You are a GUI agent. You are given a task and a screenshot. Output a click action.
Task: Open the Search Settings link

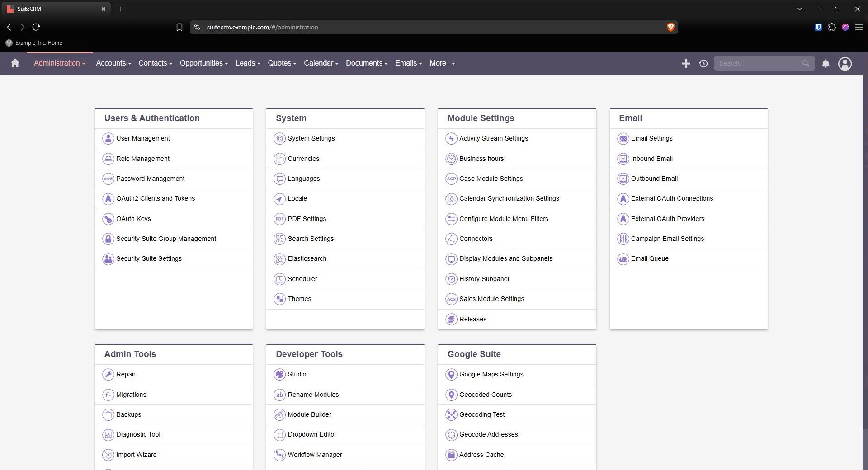[x=311, y=239]
